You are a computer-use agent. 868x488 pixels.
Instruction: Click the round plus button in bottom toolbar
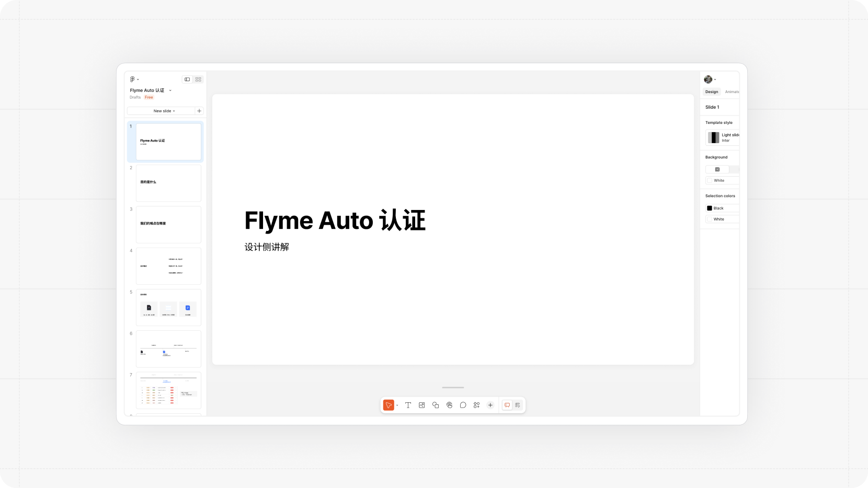point(490,405)
